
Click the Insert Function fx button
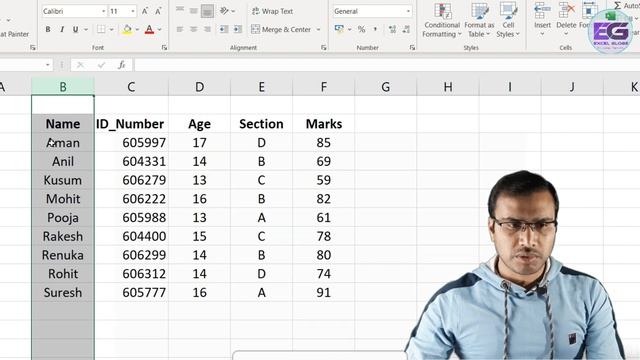pos(122,65)
